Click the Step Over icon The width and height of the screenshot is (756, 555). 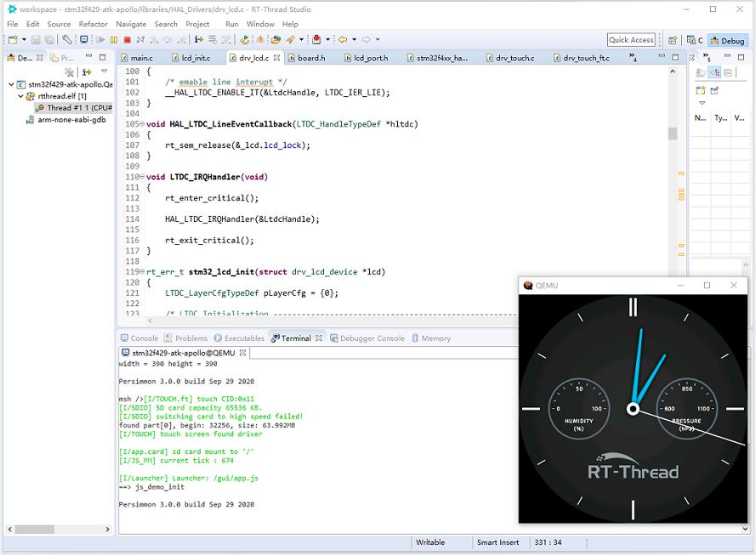pyautogui.click(x=168, y=39)
